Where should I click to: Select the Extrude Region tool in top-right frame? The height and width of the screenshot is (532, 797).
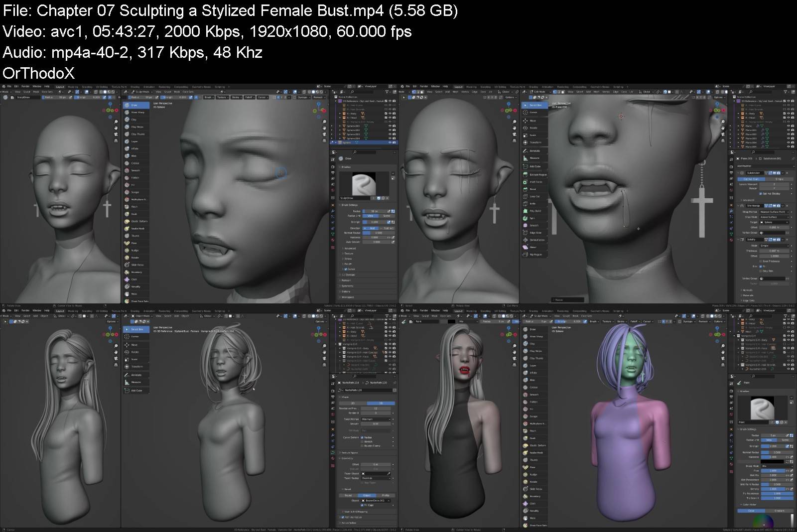point(534,175)
